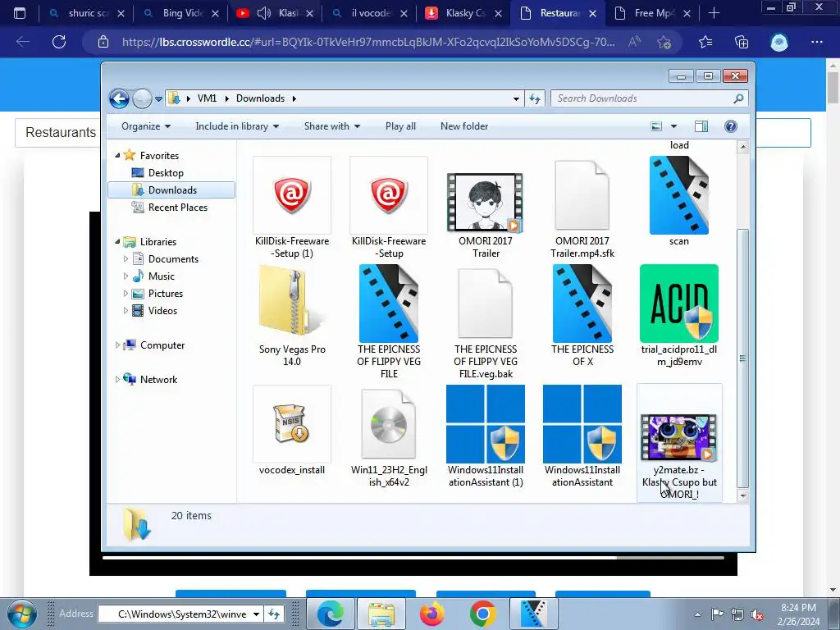Open Recent Places in the sidebar
Screen dimensions: 840x630
pyautogui.click(x=177, y=208)
